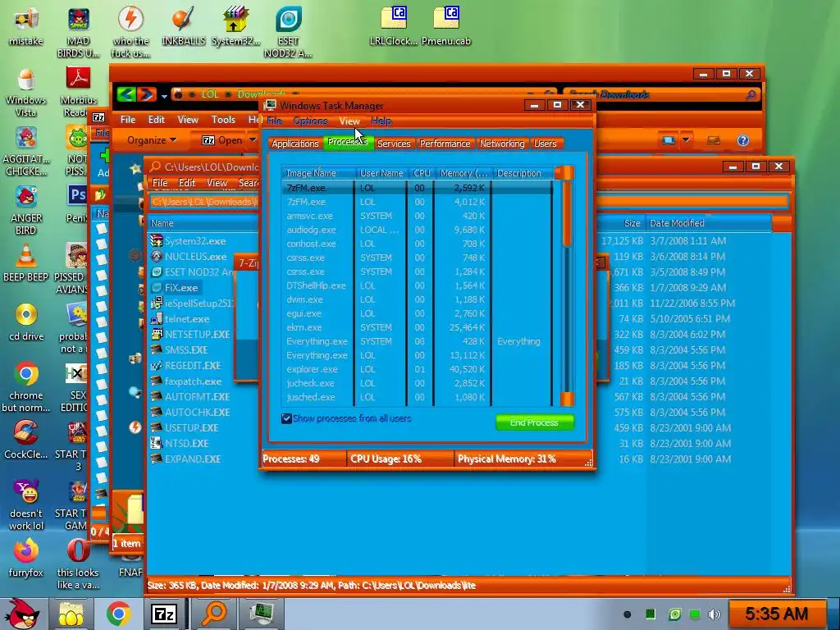Open Task Manager Help menu
This screenshot has width=840, height=630.
click(381, 121)
